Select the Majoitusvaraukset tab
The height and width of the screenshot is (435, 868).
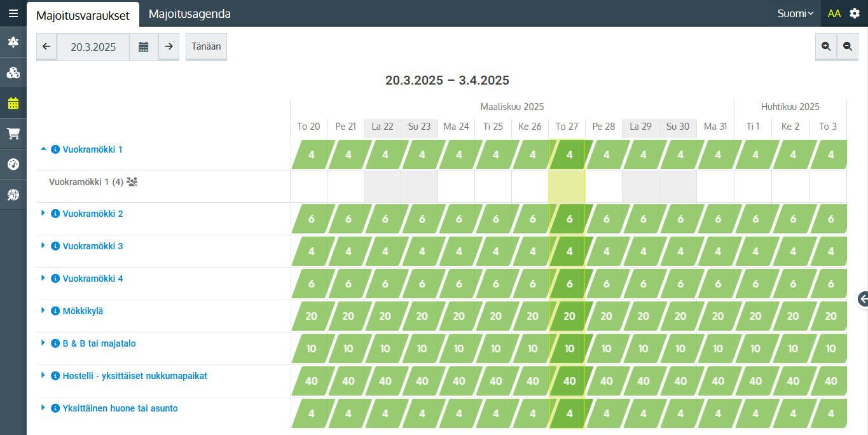tap(83, 15)
